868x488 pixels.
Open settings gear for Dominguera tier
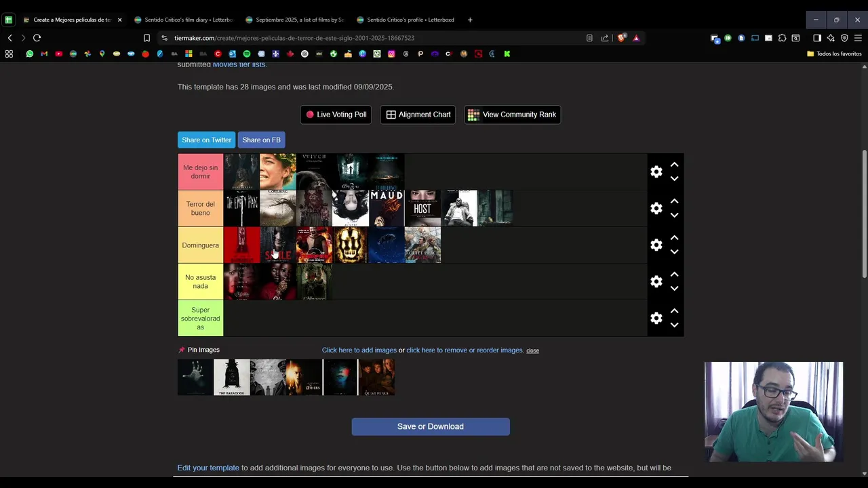coord(656,245)
